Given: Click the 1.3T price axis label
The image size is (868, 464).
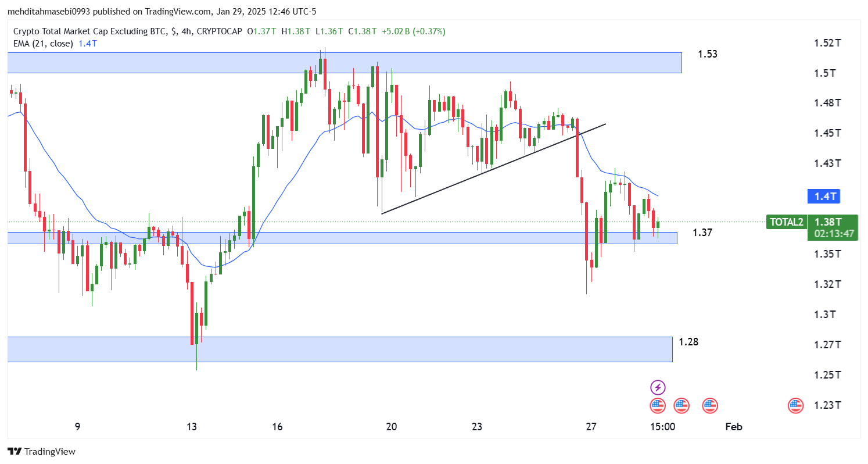Looking at the screenshot, I should [x=825, y=315].
